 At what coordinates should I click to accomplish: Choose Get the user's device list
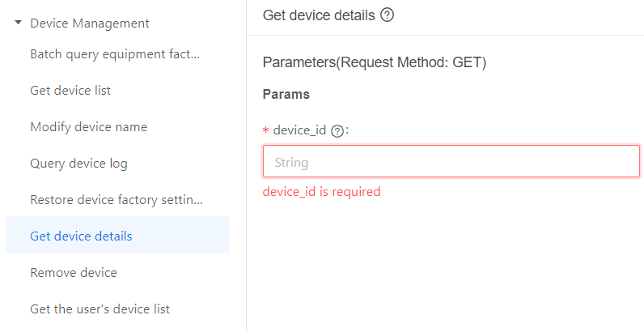(x=100, y=309)
